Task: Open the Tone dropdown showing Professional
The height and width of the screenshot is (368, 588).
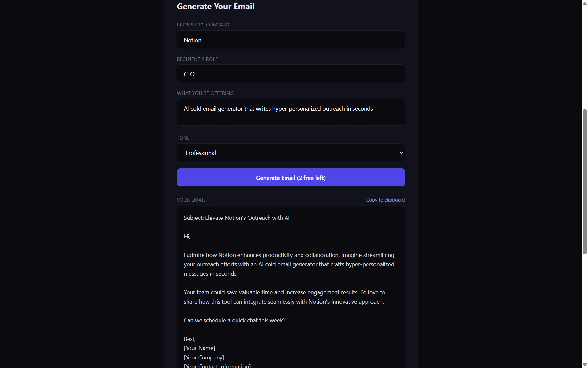Action: [x=291, y=153]
